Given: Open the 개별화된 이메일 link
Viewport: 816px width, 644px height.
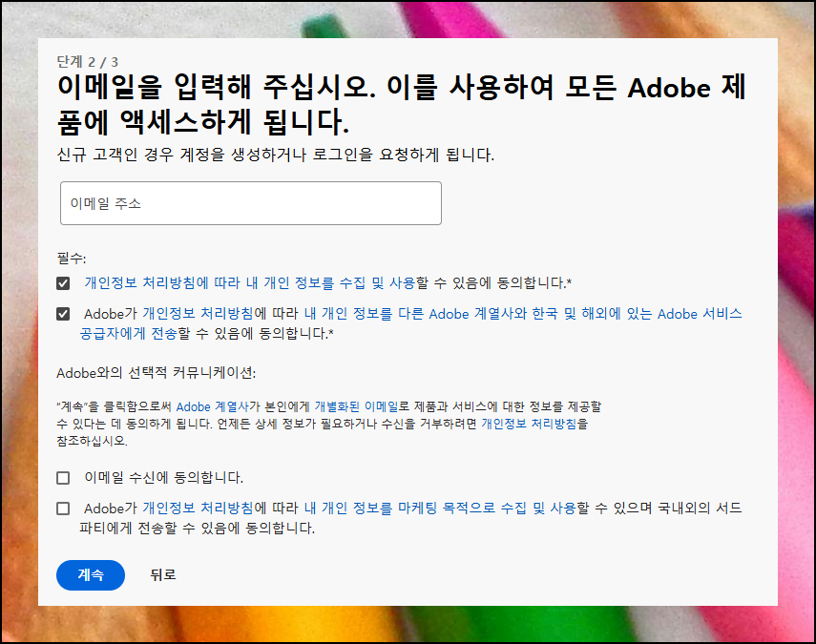Looking at the screenshot, I should (x=357, y=406).
